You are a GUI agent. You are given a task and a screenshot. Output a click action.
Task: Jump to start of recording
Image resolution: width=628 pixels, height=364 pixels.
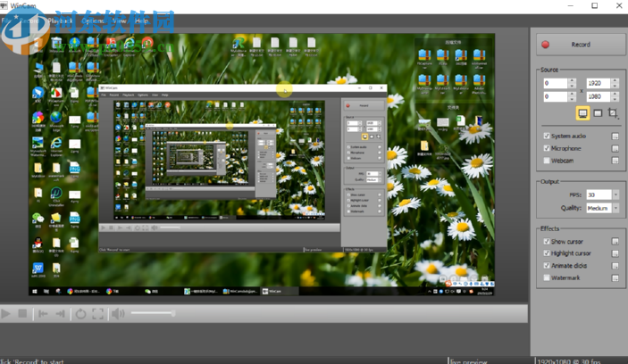tap(42, 314)
